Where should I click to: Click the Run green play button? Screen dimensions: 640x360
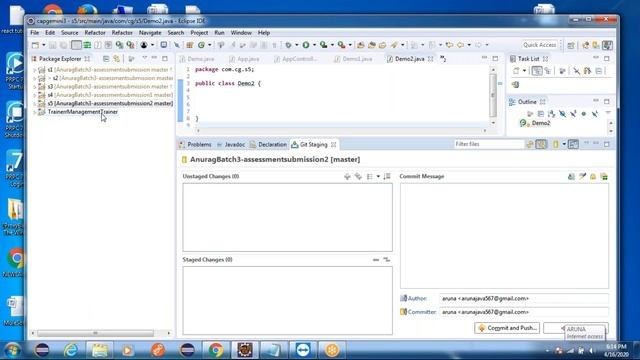305,45
